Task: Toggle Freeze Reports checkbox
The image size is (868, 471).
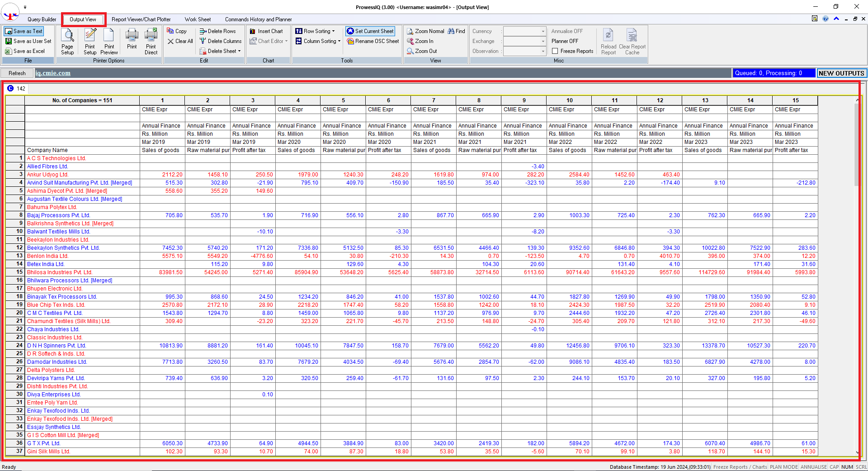Action: (555, 51)
